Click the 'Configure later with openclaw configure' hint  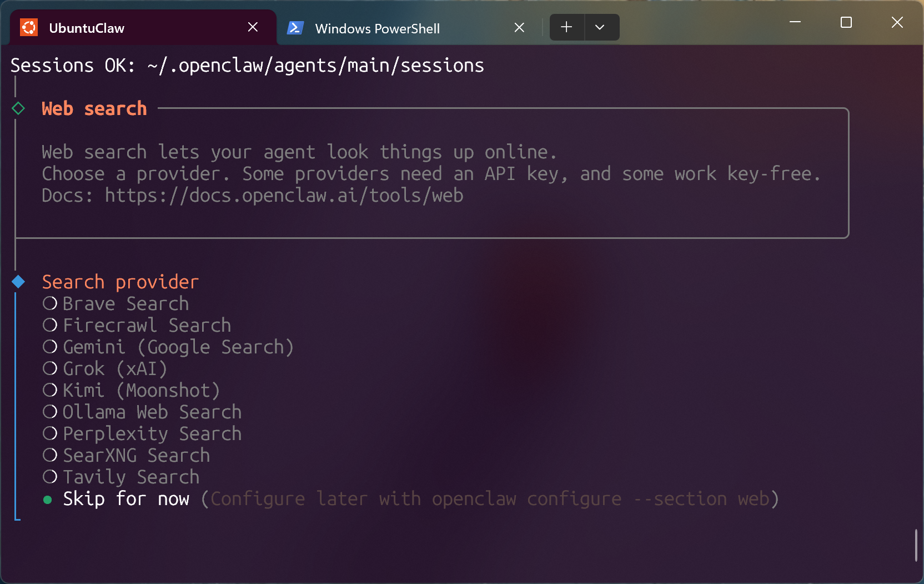click(x=490, y=499)
